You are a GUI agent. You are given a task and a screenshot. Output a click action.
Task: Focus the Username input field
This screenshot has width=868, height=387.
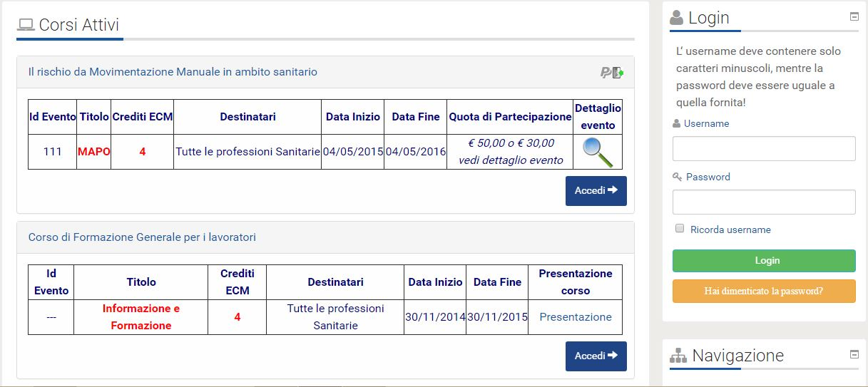coord(764,149)
